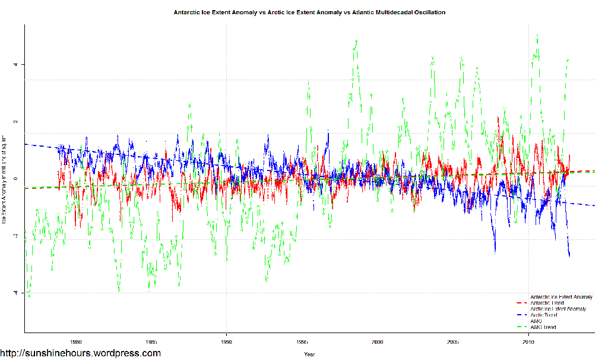Click the 1990 x-axis tick label
This screenshot has height=364, width=608.
click(226, 341)
